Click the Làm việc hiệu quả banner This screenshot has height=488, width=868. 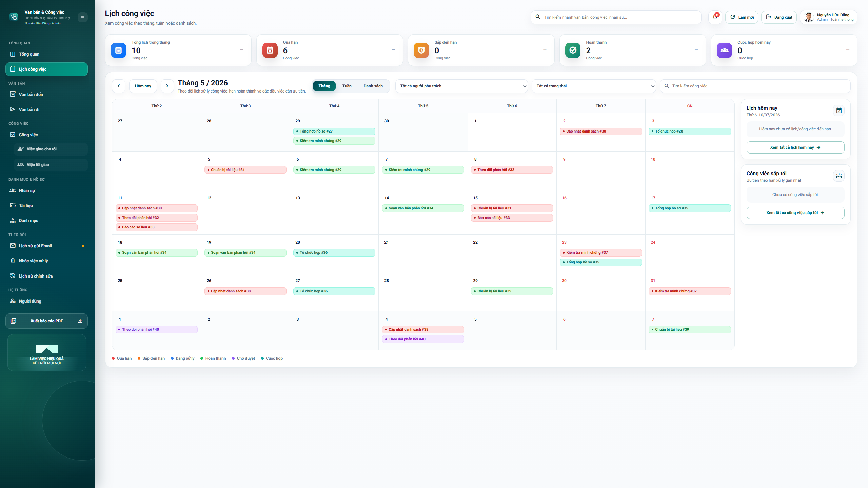click(46, 353)
